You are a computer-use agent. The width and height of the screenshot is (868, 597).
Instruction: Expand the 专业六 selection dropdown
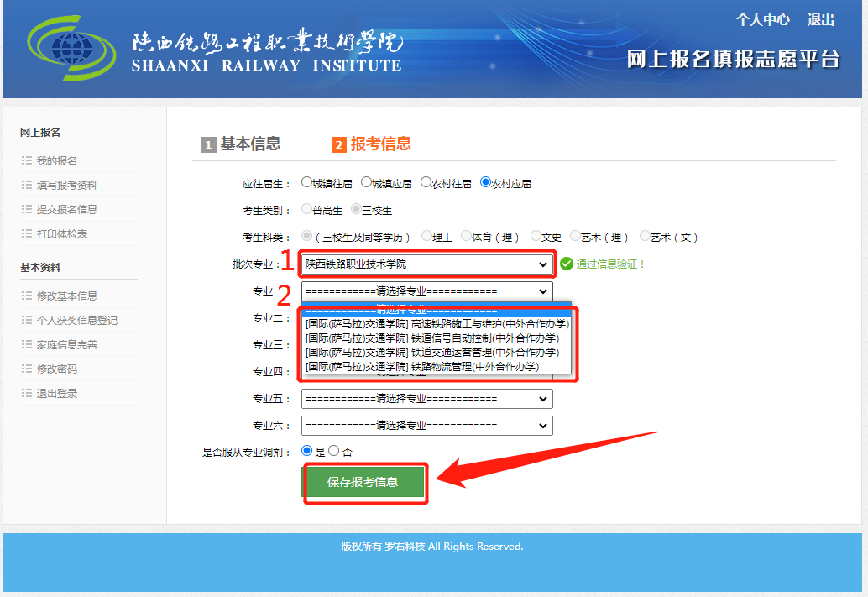[426, 426]
